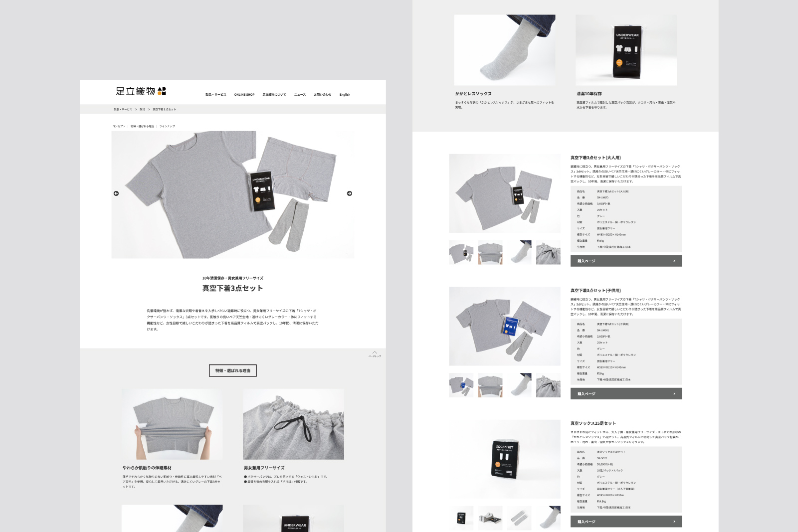This screenshot has width=798, height=532.
Task: Click the 足立織物 logo in header
Action: pos(141,91)
